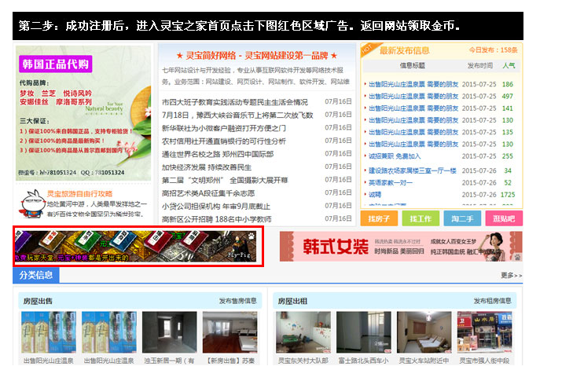The image size is (584, 392).
Task: Click the 找工作 green button
Action: [421, 218]
